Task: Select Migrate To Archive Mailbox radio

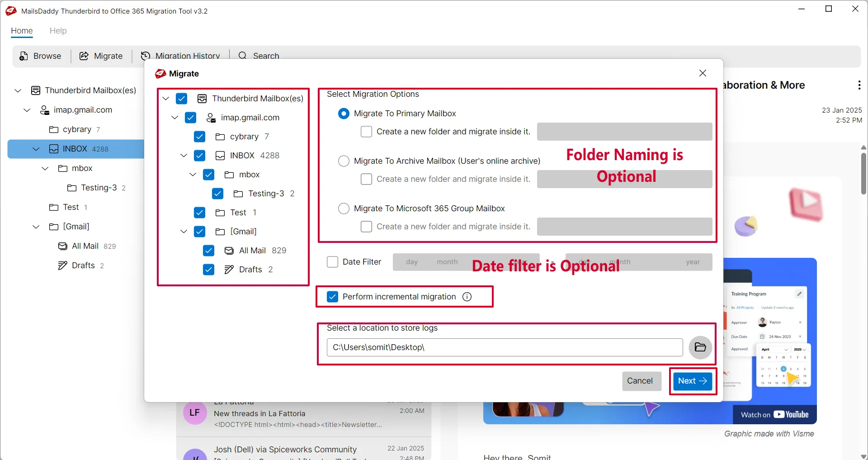Action: pyautogui.click(x=344, y=161)
